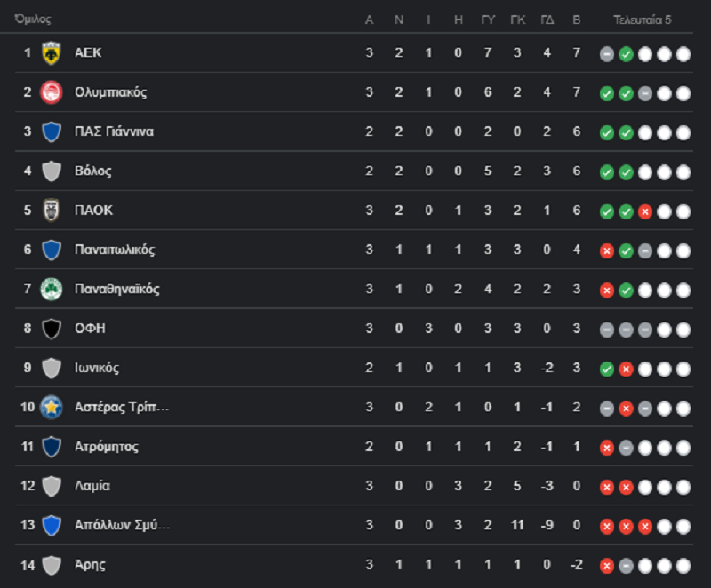
Task: Click the AEK team crest icon
Action: (x=52, y=53)
